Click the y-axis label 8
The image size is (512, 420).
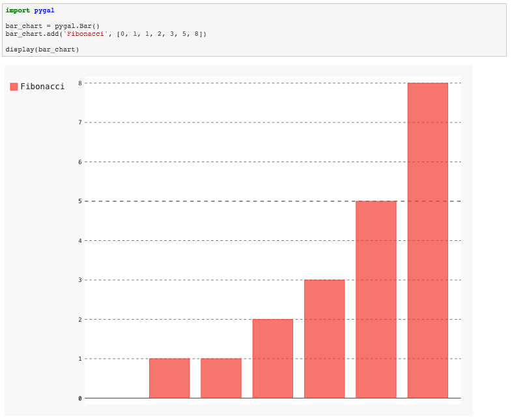tap(80, 83)
